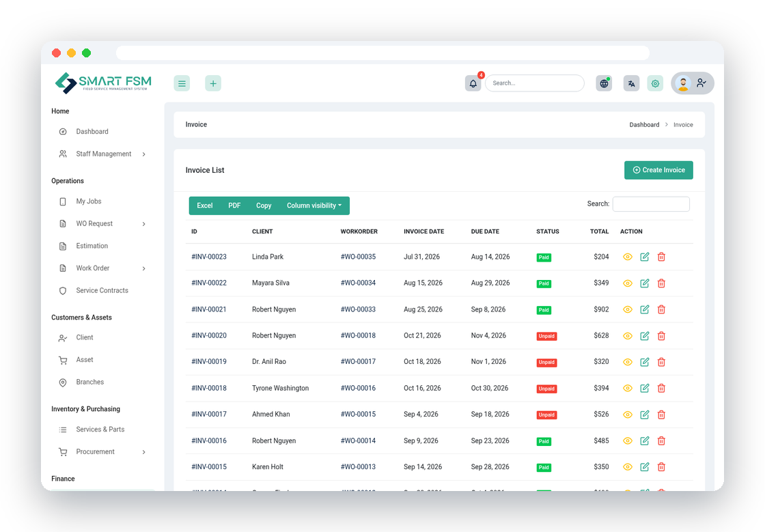Screen dimensions: 765x532
Task: Click the Create Invoice button
Action: 658,170
